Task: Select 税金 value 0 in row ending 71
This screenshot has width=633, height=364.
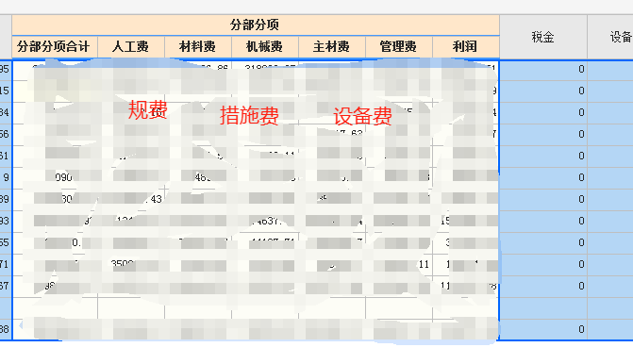Action: click(543, 265)
